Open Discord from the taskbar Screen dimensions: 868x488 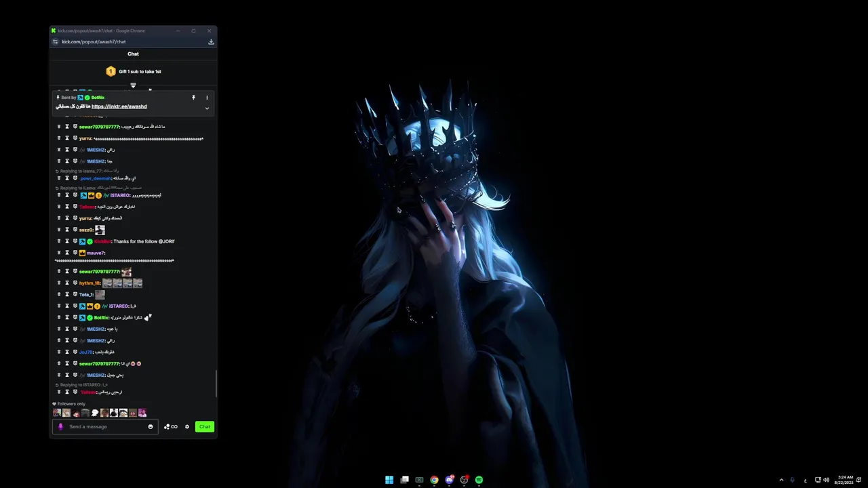pos(449,480)
